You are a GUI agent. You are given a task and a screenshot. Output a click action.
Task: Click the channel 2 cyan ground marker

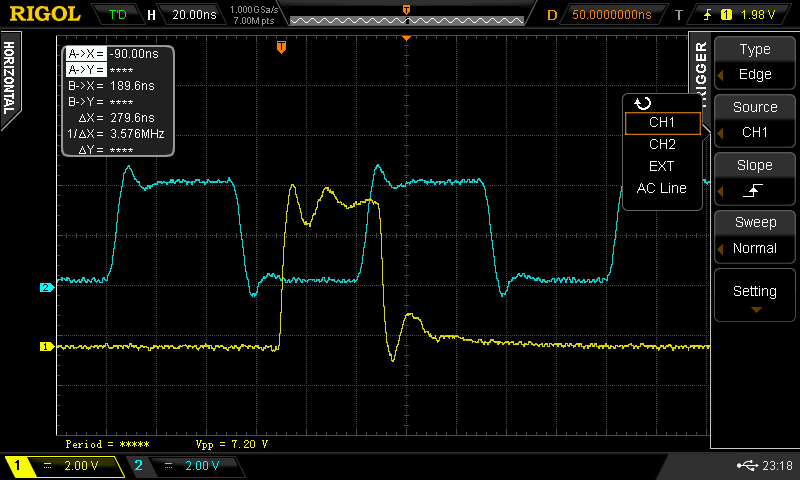pos(46,288)
